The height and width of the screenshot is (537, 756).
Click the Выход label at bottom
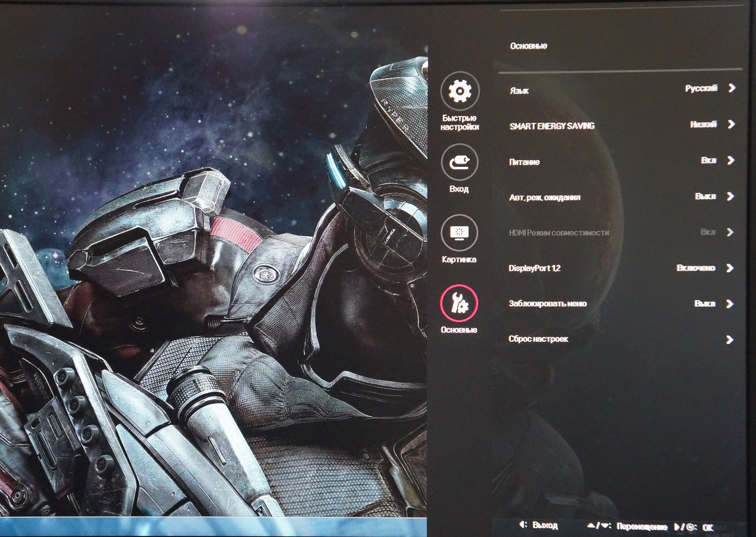pyautogui.click(x=545, y=525)
